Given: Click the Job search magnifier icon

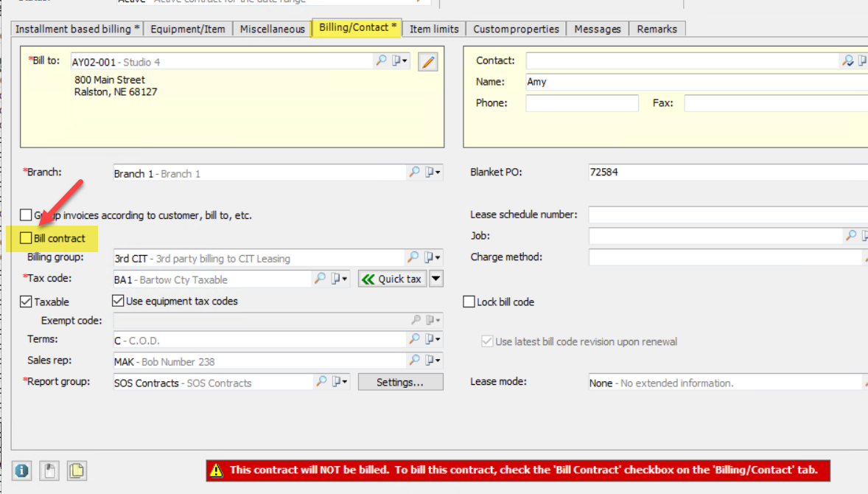Looking at the screenshot, I should 851,236.
